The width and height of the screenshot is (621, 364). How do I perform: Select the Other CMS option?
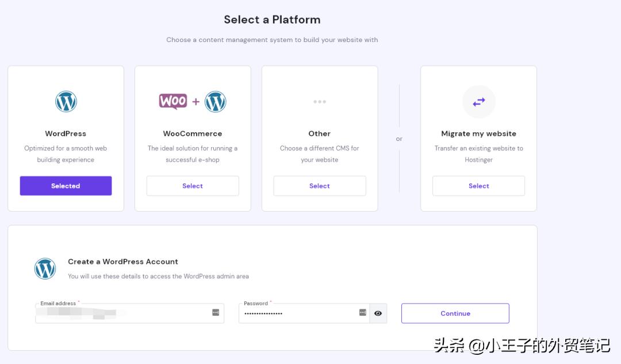319,186
